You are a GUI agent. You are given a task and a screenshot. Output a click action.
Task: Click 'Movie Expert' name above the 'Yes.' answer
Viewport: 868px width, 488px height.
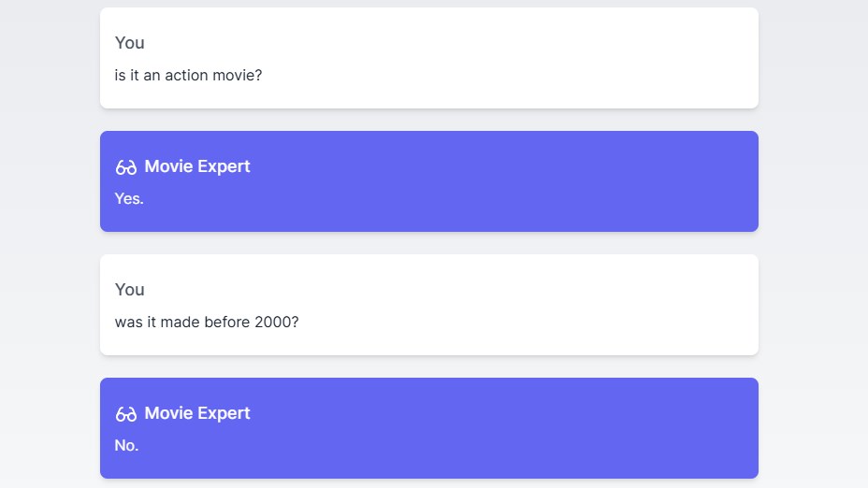click(196, 166)
